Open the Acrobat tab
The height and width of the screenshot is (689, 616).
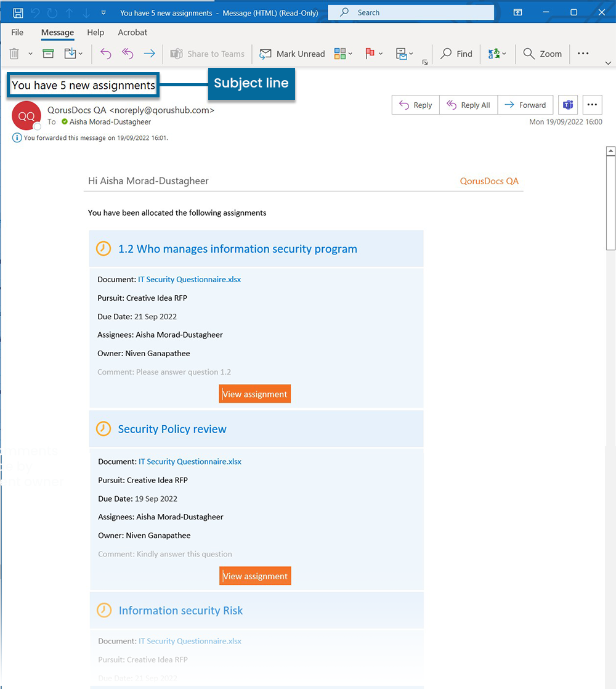[x=132, y=33]
